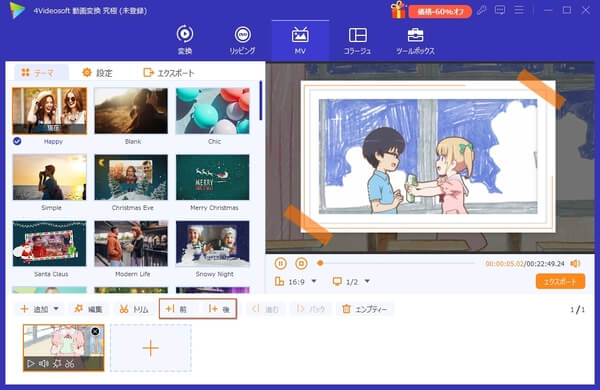Open the エクスポート sub-tab

(169, 73)
